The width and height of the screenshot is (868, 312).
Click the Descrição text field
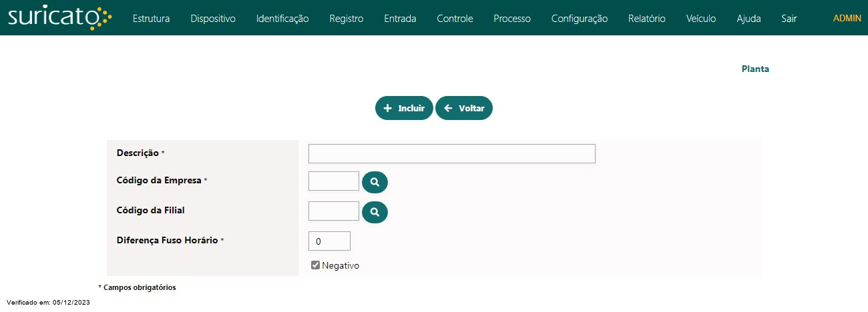[451, 153]
